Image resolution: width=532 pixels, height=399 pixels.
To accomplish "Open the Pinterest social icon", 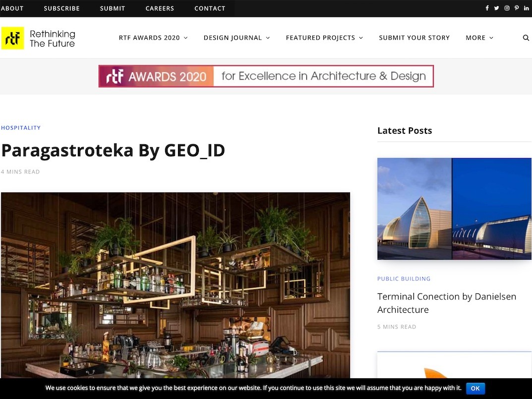I will click(x=517, y=8).
